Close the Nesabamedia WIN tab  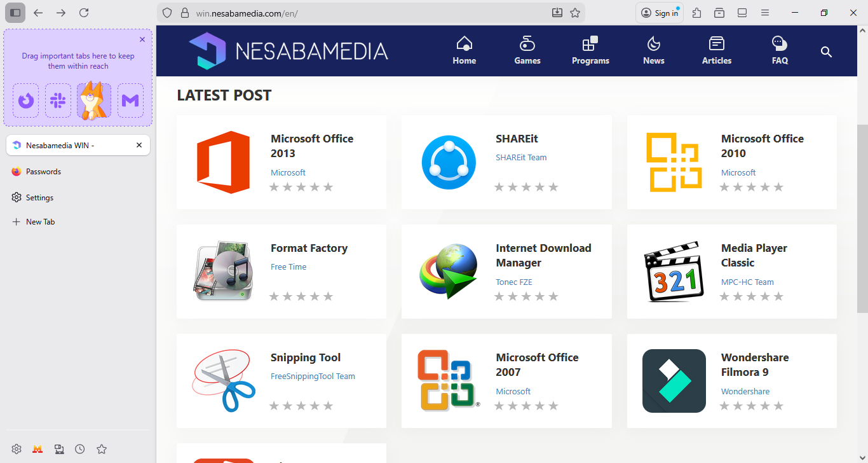pos(139,145)
